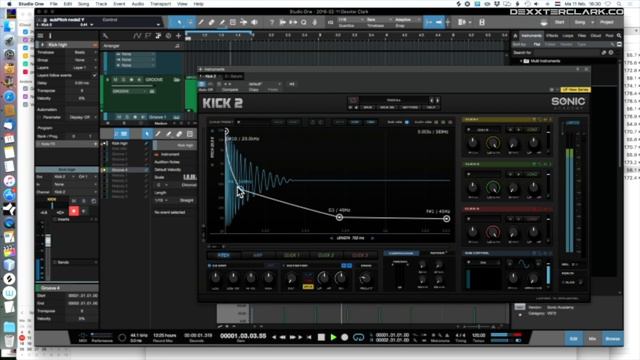Image resolution: width=640 pixels, height=360 pixels.
Task: Click the Kick channel volume fader
Action: (x=48, y=241)
